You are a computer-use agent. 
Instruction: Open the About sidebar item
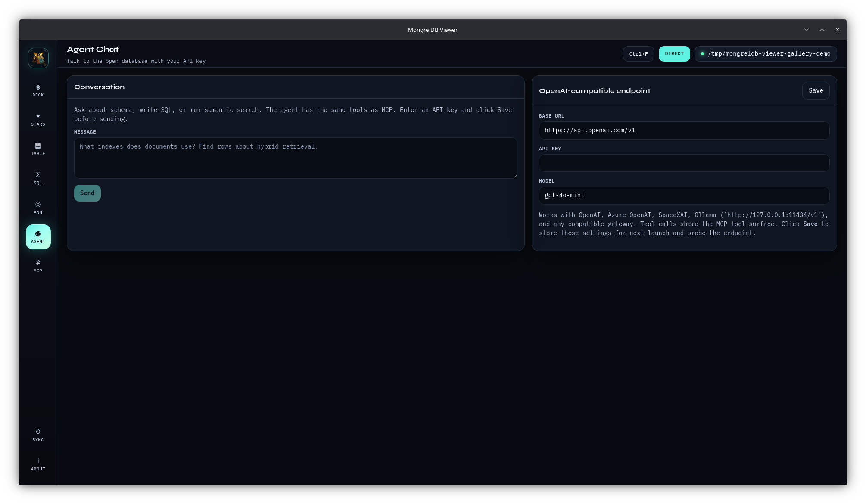(x=38, y=464)
